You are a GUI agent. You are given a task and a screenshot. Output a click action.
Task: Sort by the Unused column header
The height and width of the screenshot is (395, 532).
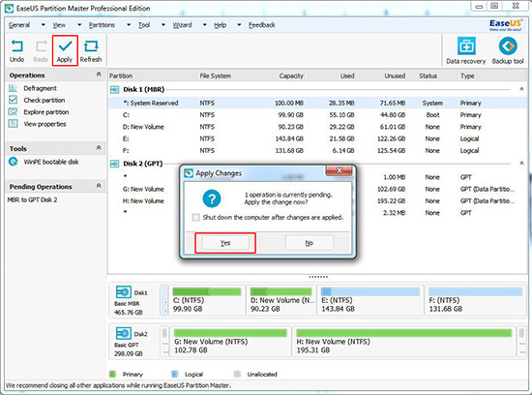pos(382,76)
